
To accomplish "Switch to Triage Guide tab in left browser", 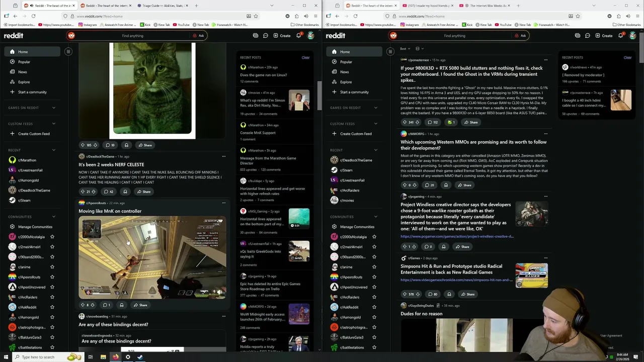I will [x=163, y=6].
